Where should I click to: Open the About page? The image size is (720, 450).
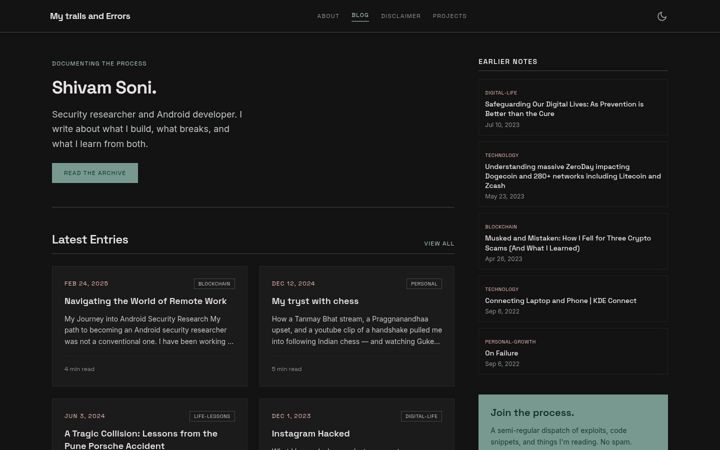pos(328,16)
